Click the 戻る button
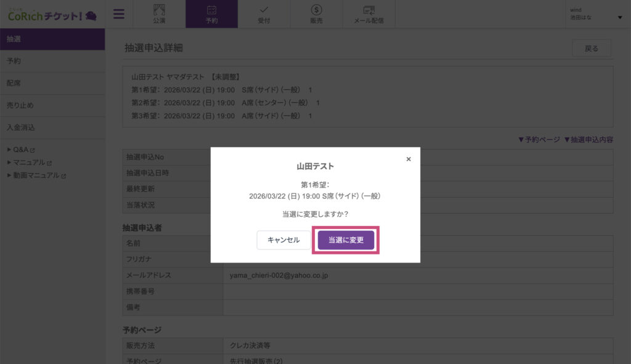631x364 pixels. [591, 48]
